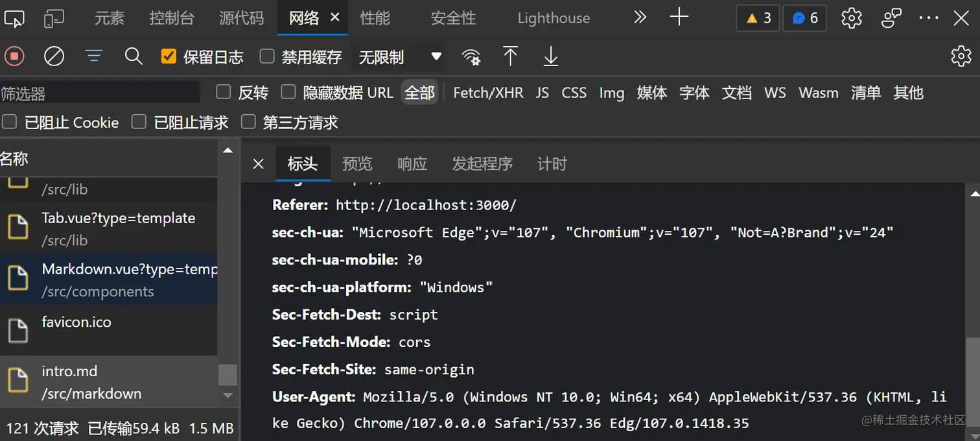The height and width of the screenshot is (441, 980).
Task: Click request list scrollbar thumb
Action: 227,375
